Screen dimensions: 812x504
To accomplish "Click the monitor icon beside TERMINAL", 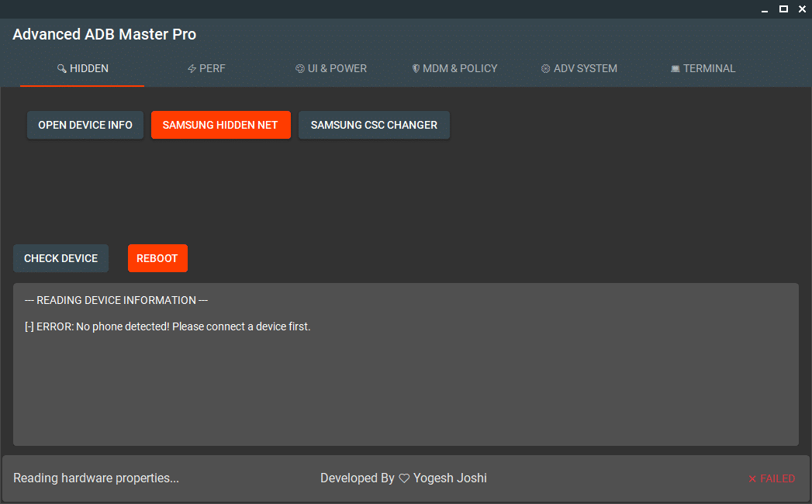I will (x=674, y=68).
